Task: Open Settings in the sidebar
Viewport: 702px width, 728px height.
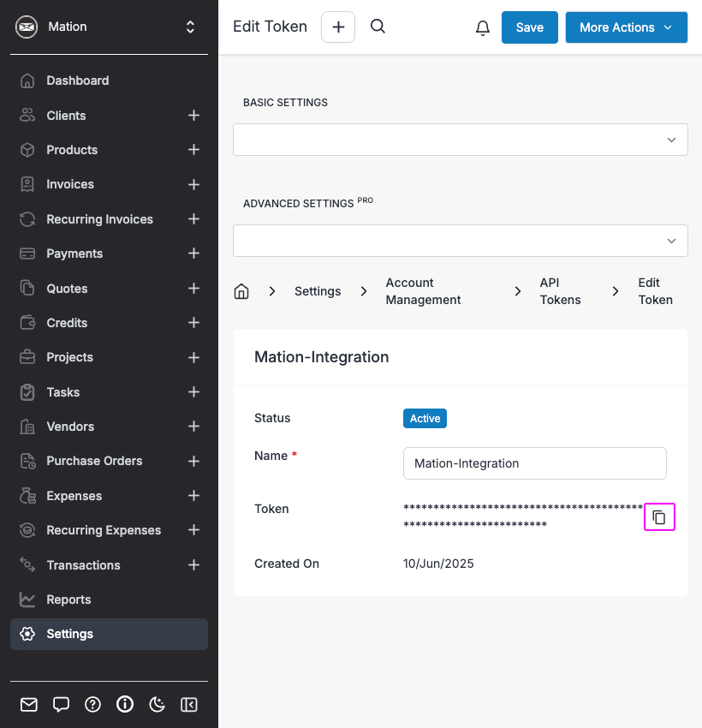Action: 109,634
